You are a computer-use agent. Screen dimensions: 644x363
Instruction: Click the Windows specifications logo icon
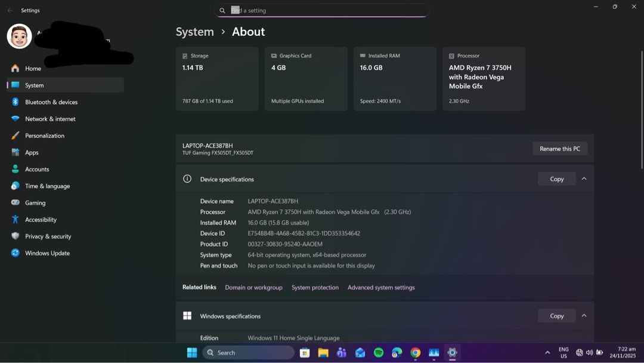point(187,316)
